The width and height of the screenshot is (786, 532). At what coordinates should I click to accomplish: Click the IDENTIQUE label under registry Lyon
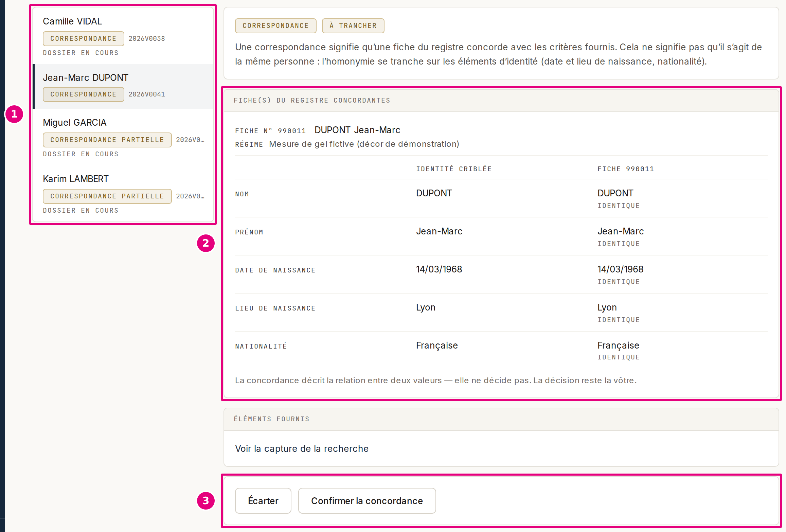[x=619, y=320]
